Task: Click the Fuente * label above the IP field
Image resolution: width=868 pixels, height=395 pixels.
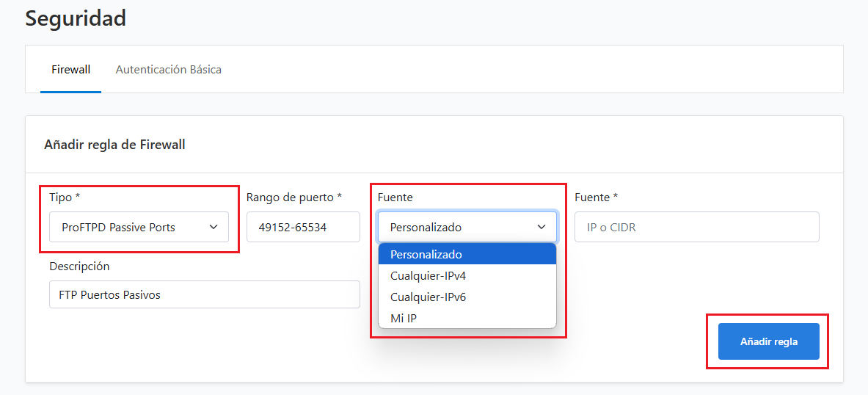Action: click(x=596, y=197)
